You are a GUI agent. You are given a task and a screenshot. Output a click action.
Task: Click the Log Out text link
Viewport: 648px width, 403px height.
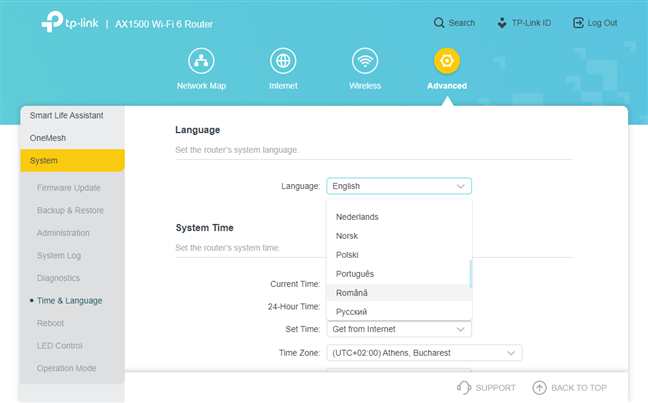[x=602, y=23]
